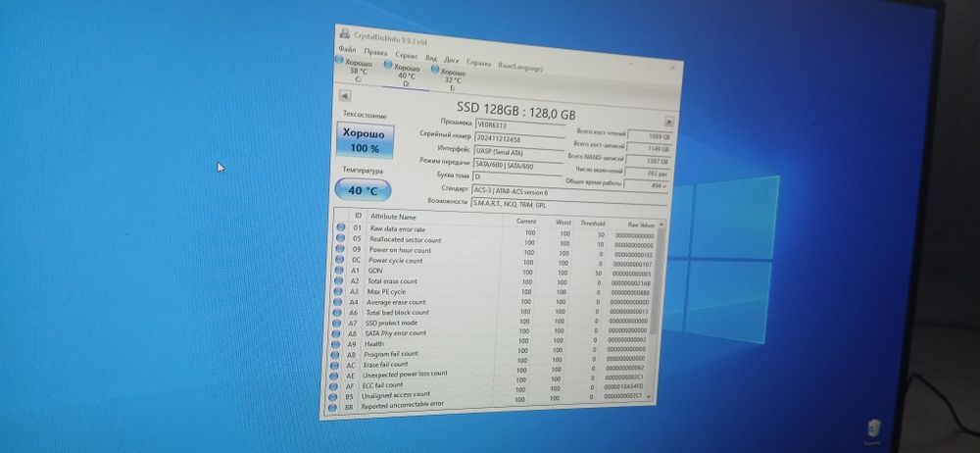Open the Диск menu

click(x=451, y=60)
